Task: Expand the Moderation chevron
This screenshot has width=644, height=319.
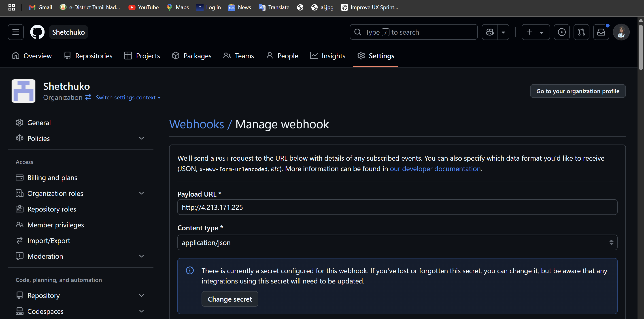Action: click(x=142, y=256)
